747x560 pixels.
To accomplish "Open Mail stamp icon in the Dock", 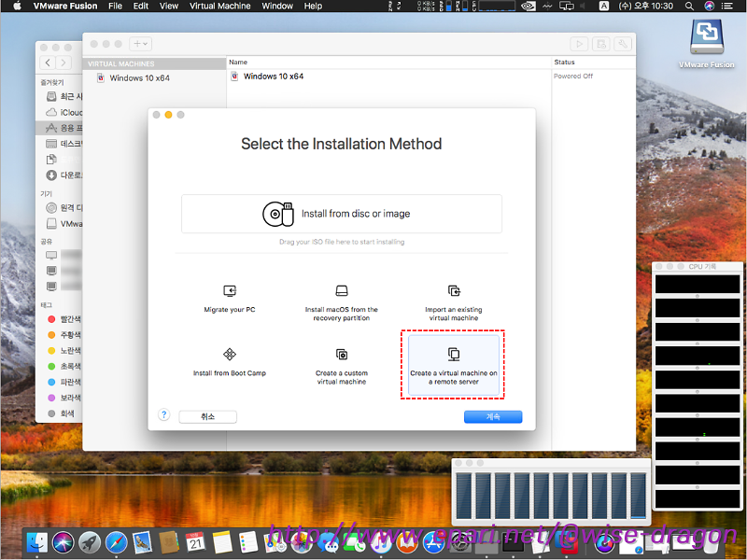I will tap(143, 542).
